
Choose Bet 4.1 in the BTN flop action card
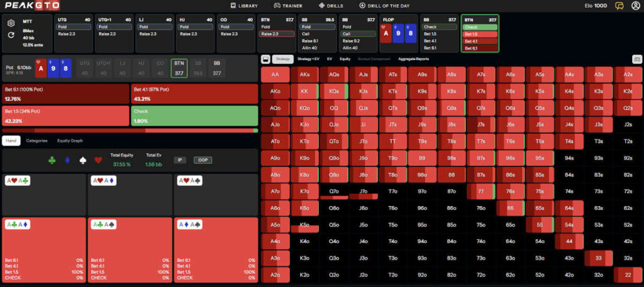point(480,41)
